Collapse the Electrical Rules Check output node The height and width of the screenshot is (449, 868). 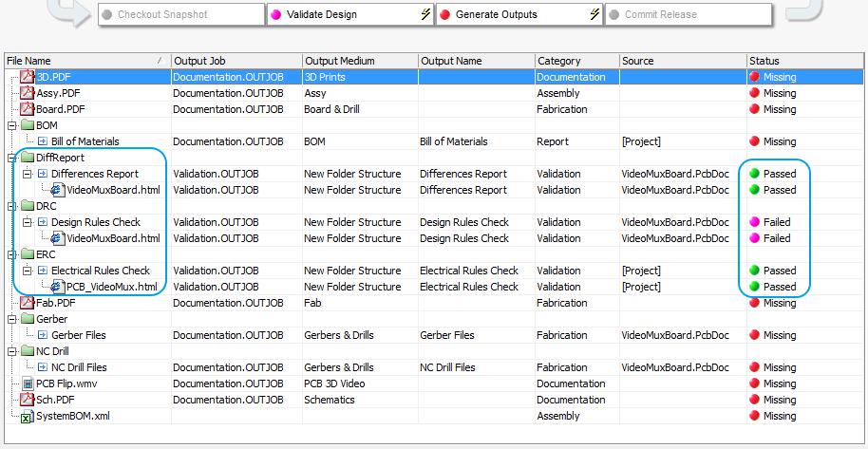click(27, 271)
